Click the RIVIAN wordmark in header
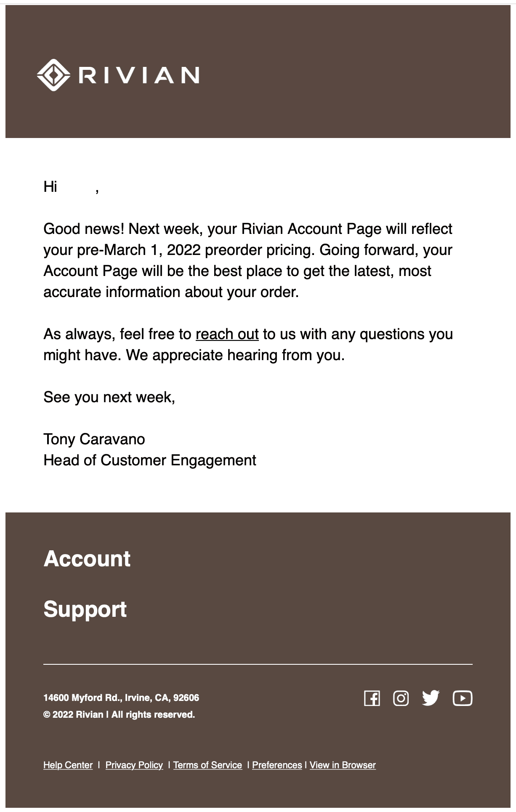516x812 pixels. click(x=139, y=75)
